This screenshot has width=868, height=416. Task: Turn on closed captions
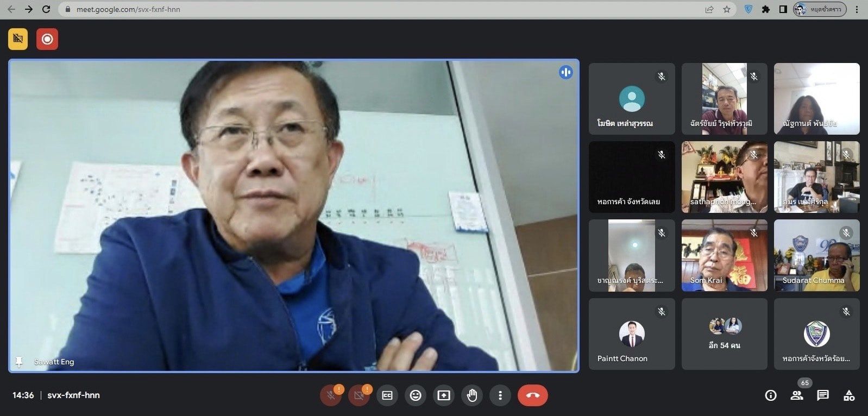(x=387, y=395)
